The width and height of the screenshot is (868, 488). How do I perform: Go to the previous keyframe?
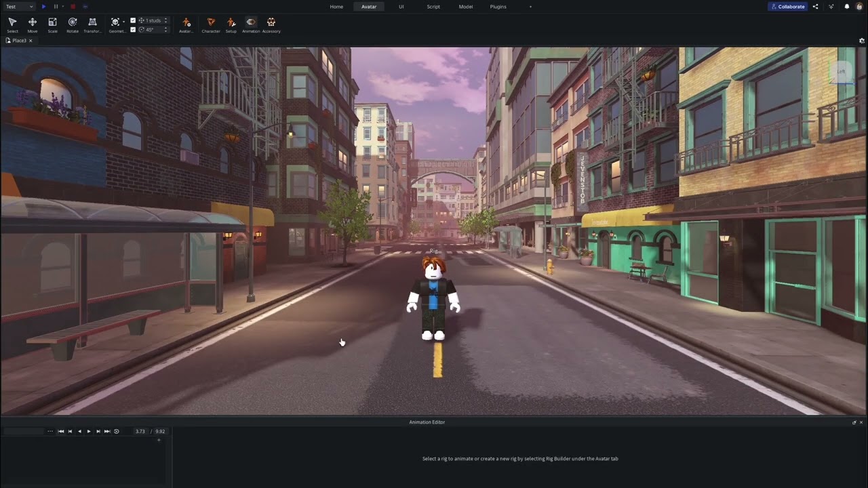[70, 431]
